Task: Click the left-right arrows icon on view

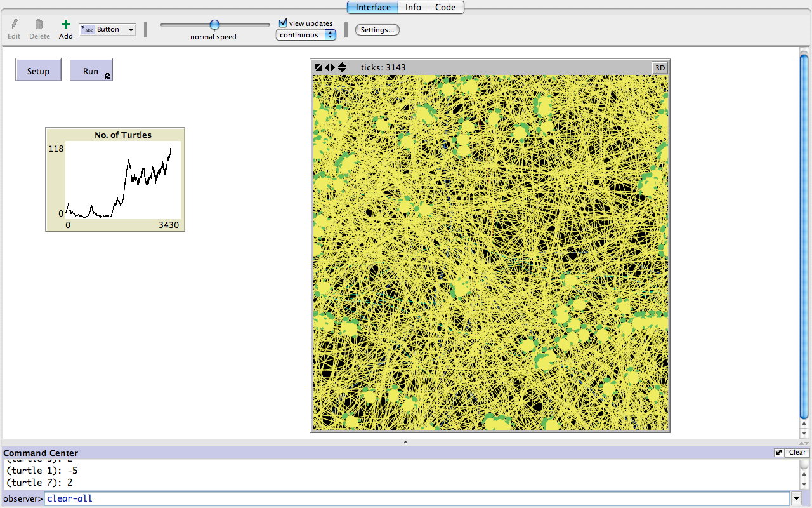Action: (330, 67)
